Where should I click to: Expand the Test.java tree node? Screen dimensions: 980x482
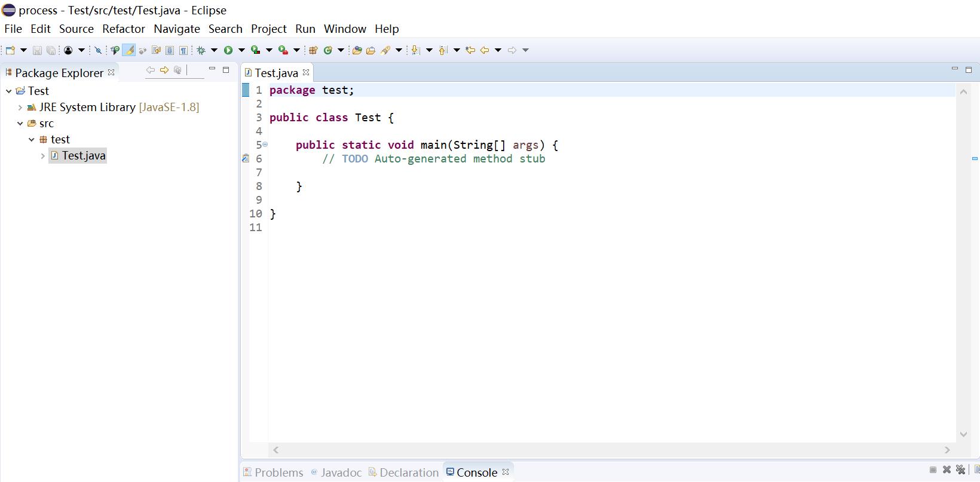click(x=42, y=156)
